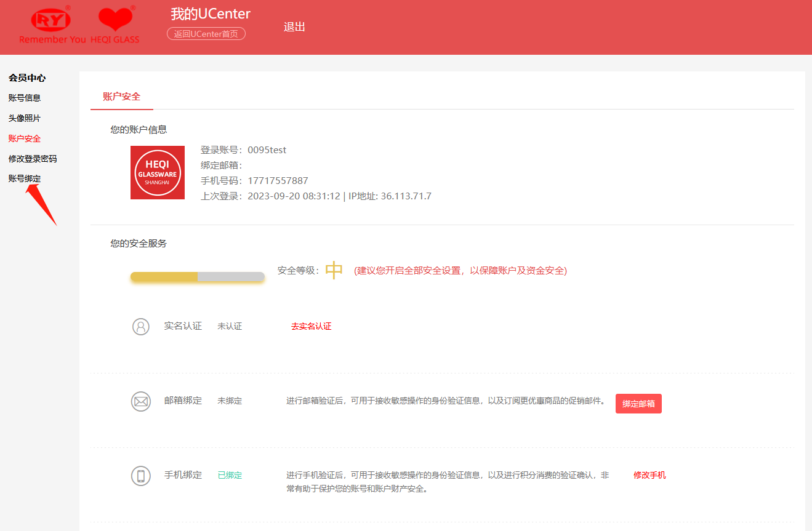The width and height of the screenshot is (812, 531).
Task: Click the 返回UCenter首页 button
Action: coord(206,34)
